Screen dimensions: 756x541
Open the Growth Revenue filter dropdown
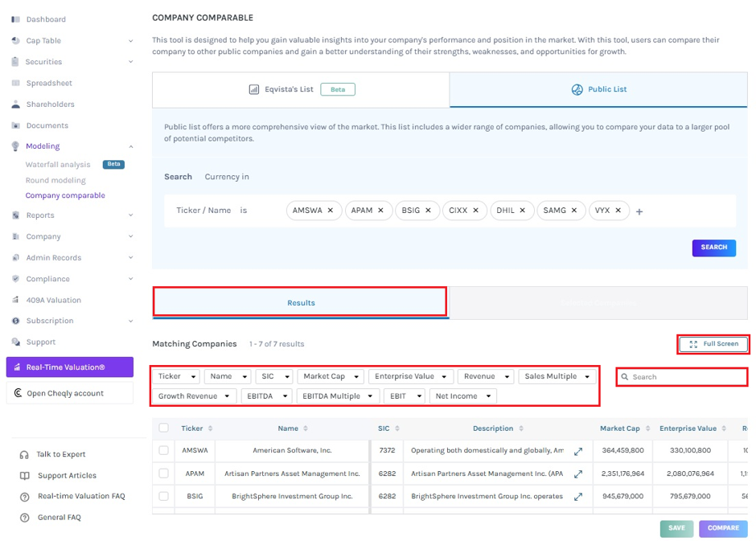pyautogui.click(x=195, y=396)
